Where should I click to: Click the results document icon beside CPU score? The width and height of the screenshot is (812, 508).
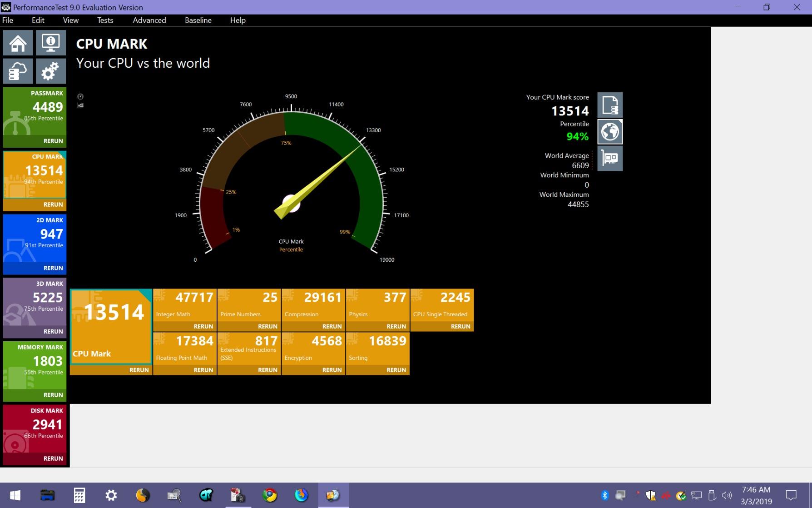click(x=609, y=105)
